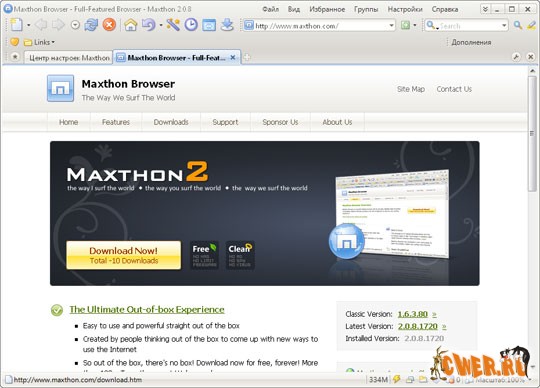Go to the Features navigation item

click(116, 122)
